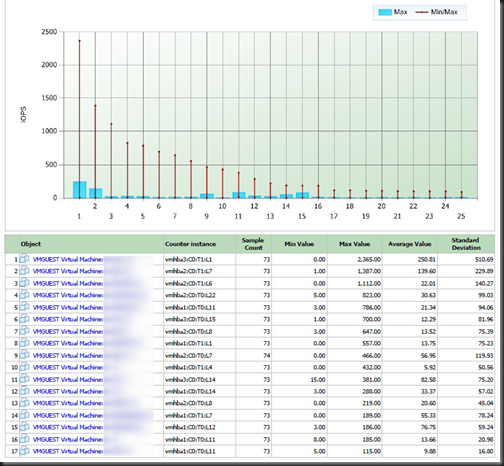504x466 pixels.
Task: Open VMGUEST Virtual Machine link in row 1
Action: 68,260
